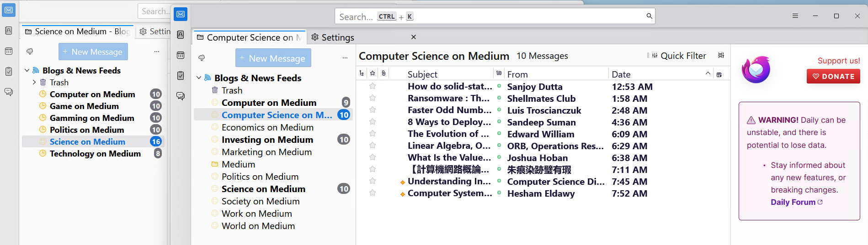Collapse Blogs & News Feeds in back window
Viewport: 868px width, 245px height.
tap(27, 70)
